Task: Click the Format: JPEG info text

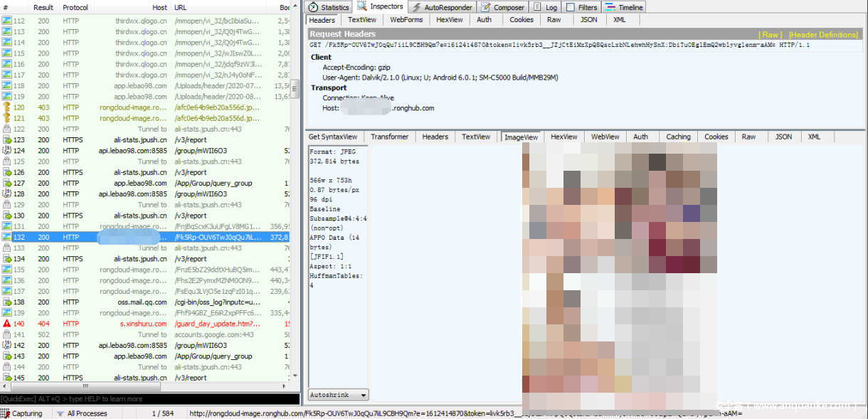Action: tap(334, 152)
